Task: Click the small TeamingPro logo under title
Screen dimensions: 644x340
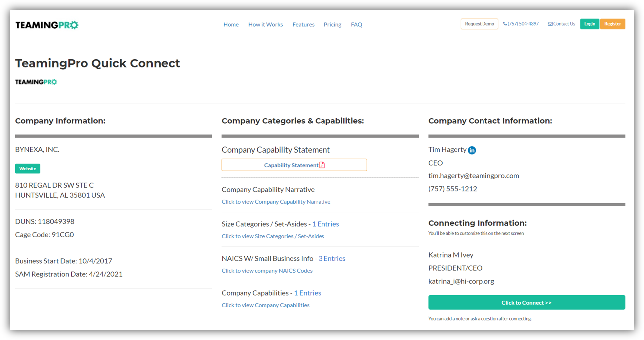Action: coord(36,82)
